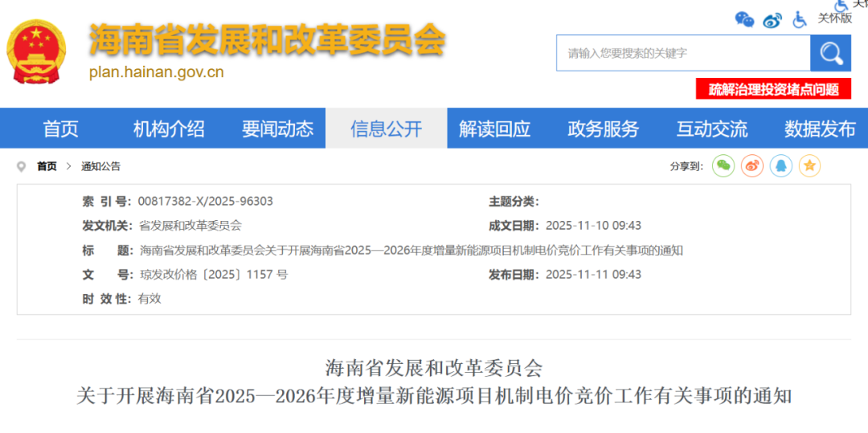Image resolution: width=868 pixels, height=433 pixels.
Task: Open the 数据发布 navigation tab
Action: (x=820, y=129)
